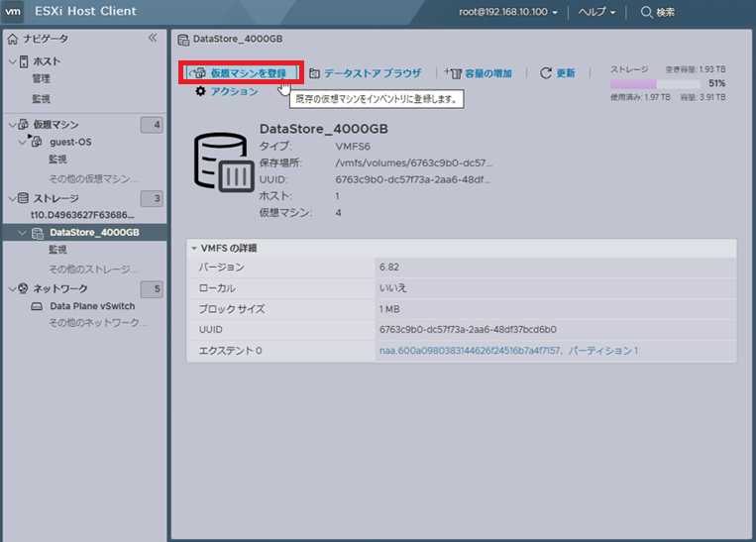The width and height of the screenshot is (756, 542).
Task: Click ローカル value いいえ
Action: (x=393, y=288)
